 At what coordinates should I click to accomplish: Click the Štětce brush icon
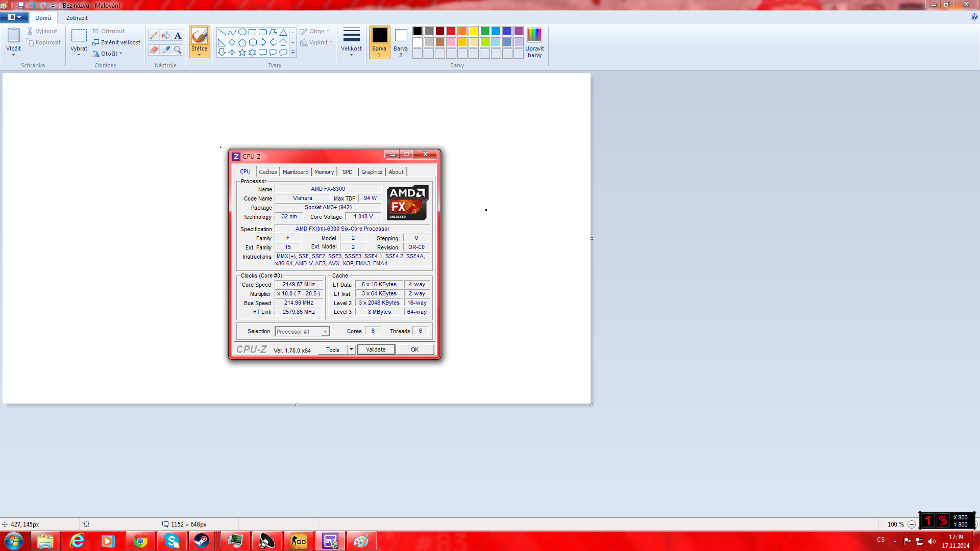pyautogui.click(x=199, y=36)
